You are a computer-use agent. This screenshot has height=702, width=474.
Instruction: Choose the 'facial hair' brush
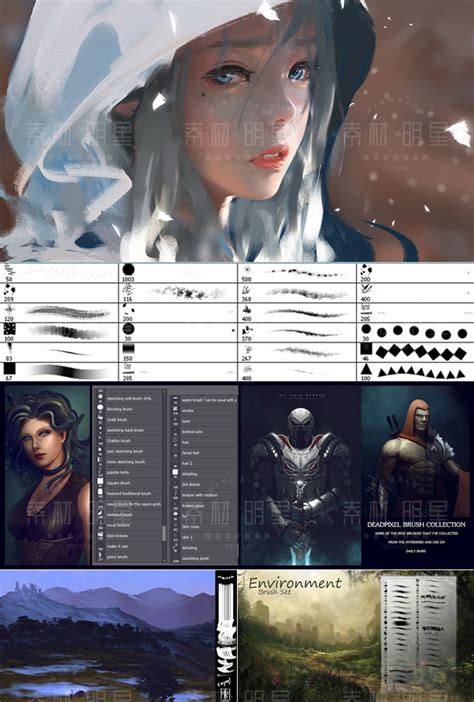point(204,453)
